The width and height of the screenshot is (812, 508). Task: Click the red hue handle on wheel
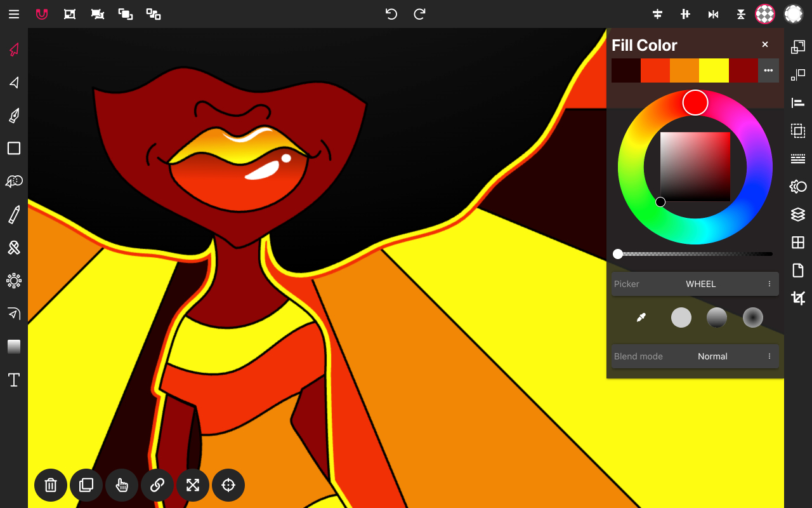695,103
